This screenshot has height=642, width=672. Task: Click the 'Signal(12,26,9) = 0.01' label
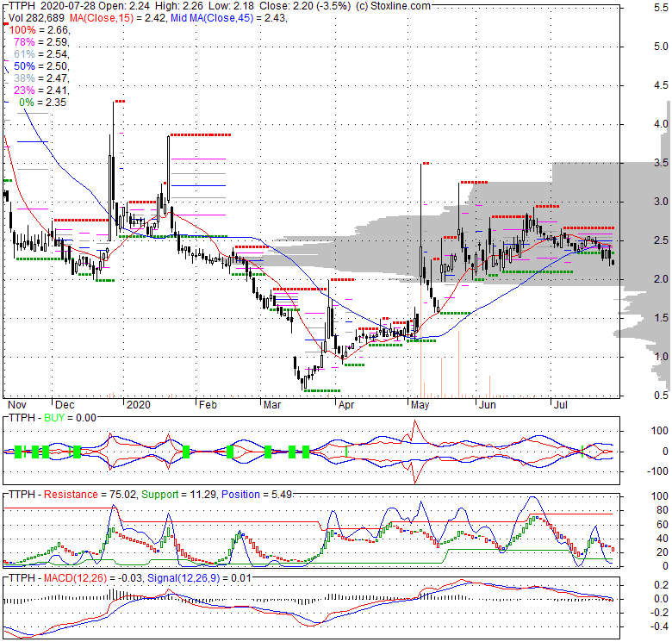click(x=199, y=577)
